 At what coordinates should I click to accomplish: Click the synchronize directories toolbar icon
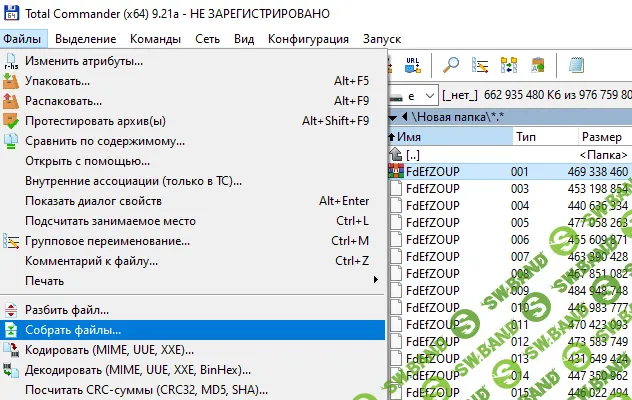(509, 65)
